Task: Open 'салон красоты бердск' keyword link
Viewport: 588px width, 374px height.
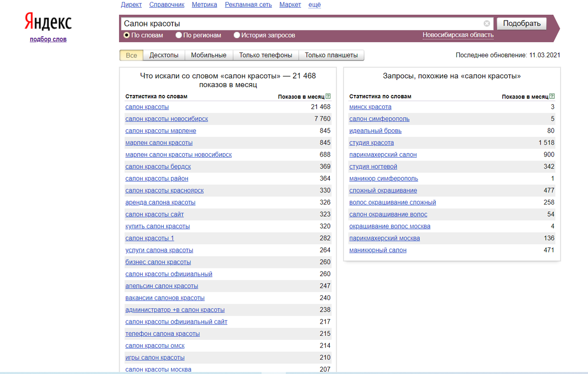Action: coord(158,166)
